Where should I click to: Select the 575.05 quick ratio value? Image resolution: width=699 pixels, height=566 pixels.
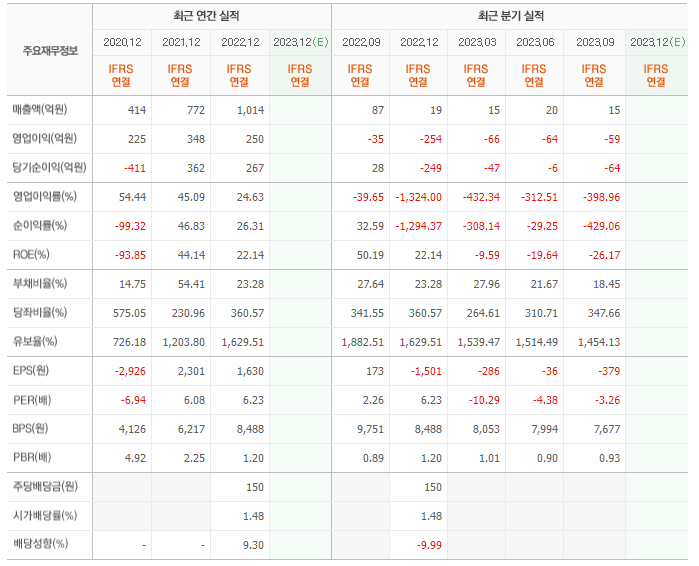(x=129, y=313)
